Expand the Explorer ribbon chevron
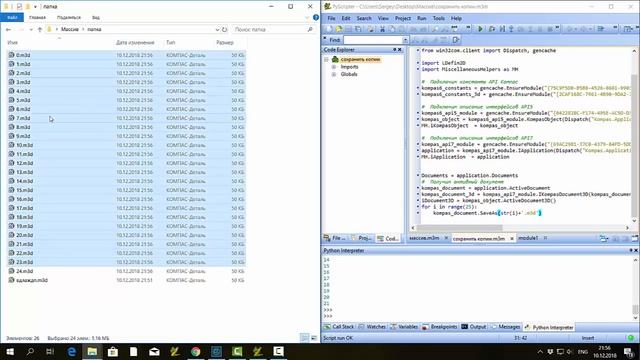Viewport: 640px width, 360px height. (307, 18)
